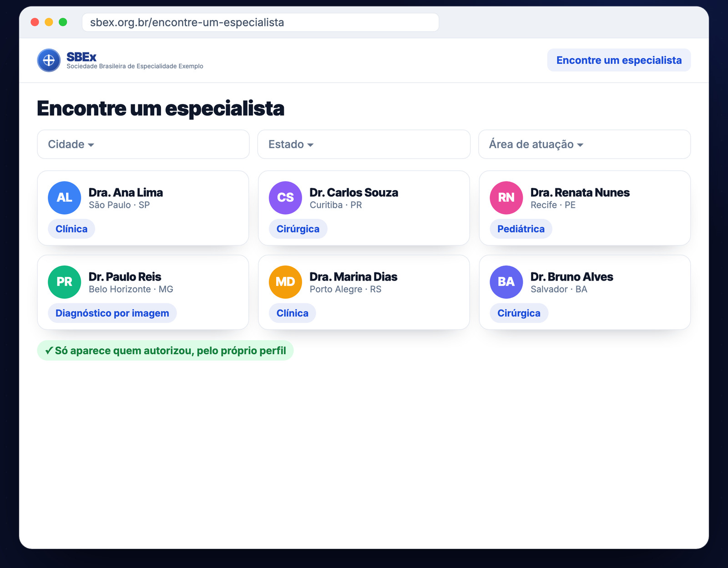
Task: Open Dra. Renata Nunes's name link
Action: point(580,192)
